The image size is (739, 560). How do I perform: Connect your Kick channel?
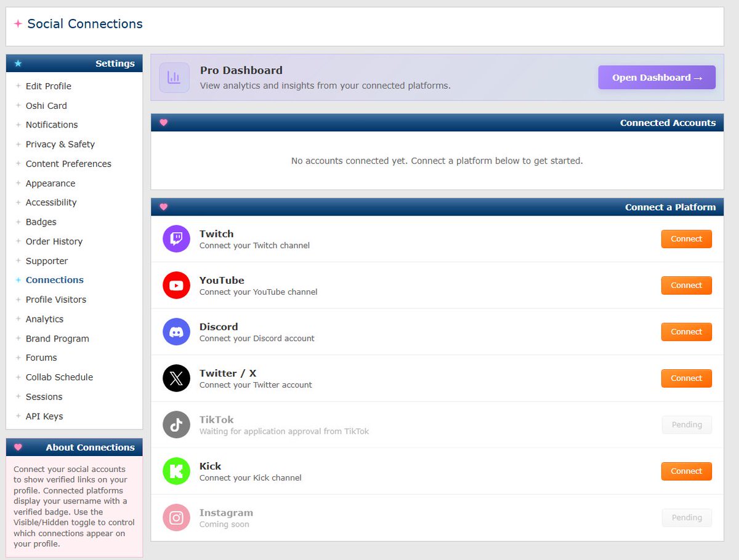(687, 471)
